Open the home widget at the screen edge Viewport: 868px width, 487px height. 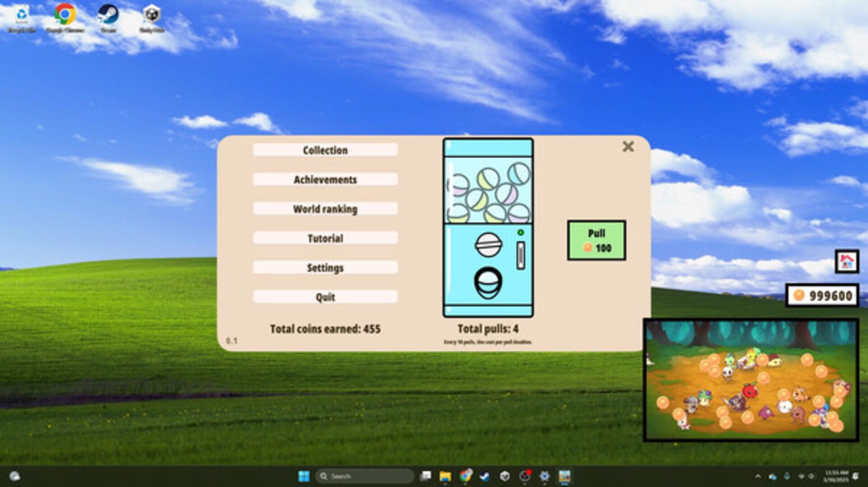(847, 261)
